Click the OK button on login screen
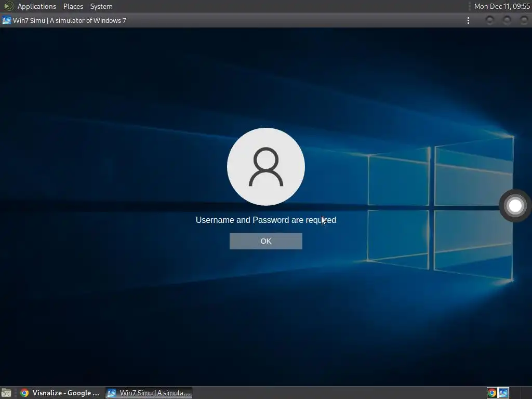The width and height of the screenshot is (532, 399). coord(265,241)
